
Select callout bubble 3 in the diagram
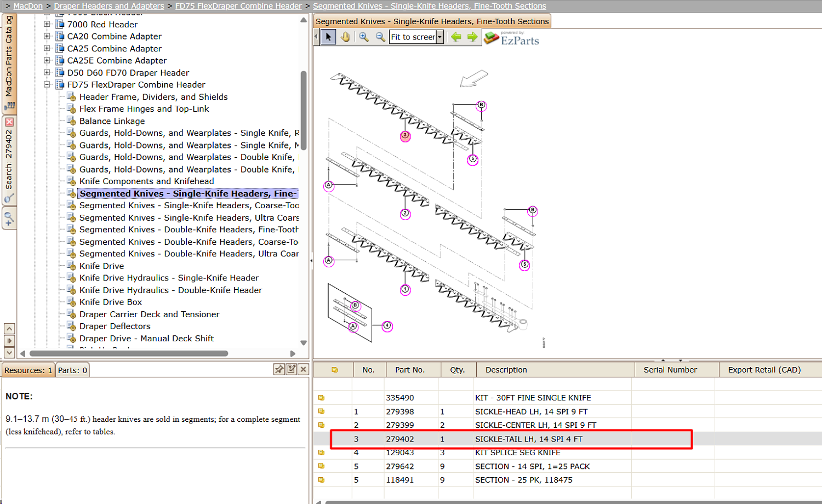[x=405, y=136]
